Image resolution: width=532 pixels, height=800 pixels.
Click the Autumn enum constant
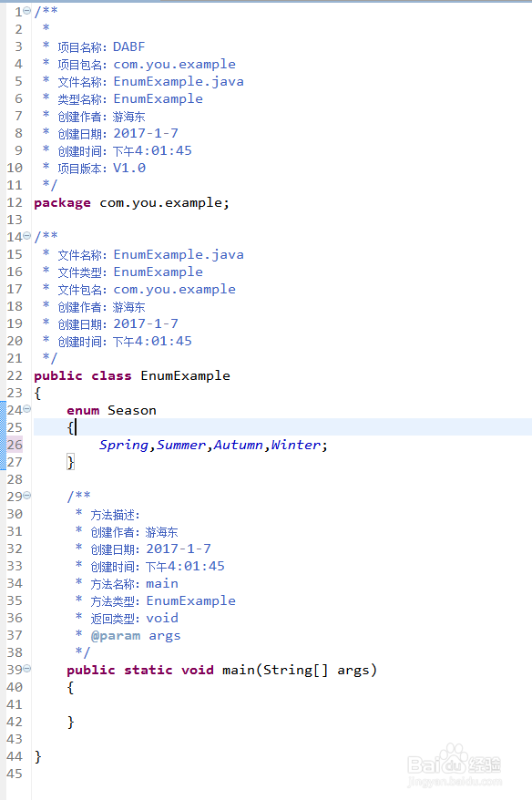point(238,445)
